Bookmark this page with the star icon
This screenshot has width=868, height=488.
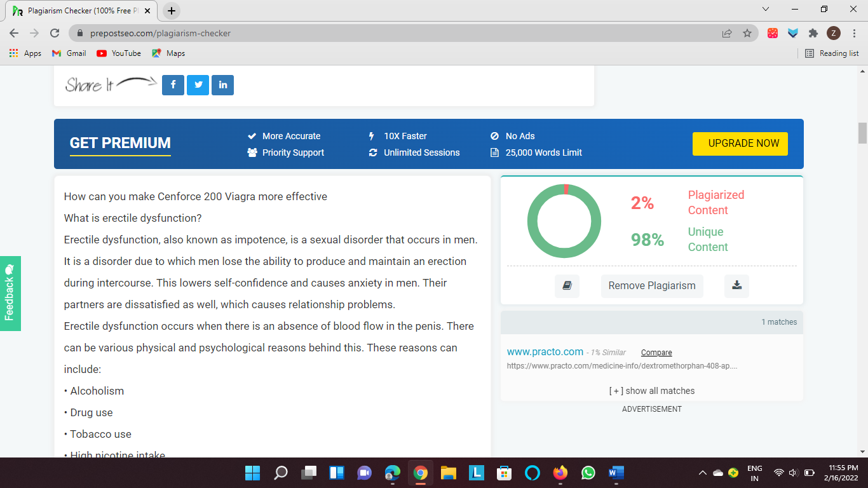(x=747, y=33)
